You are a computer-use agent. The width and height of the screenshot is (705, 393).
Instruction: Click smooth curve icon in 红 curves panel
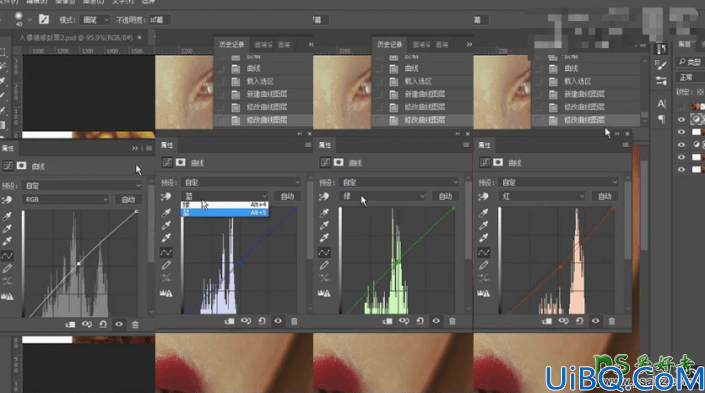(484, 278)
